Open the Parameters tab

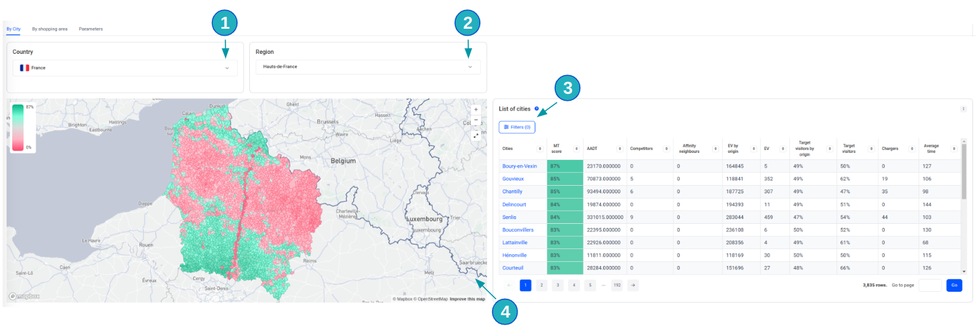point(91,29)
